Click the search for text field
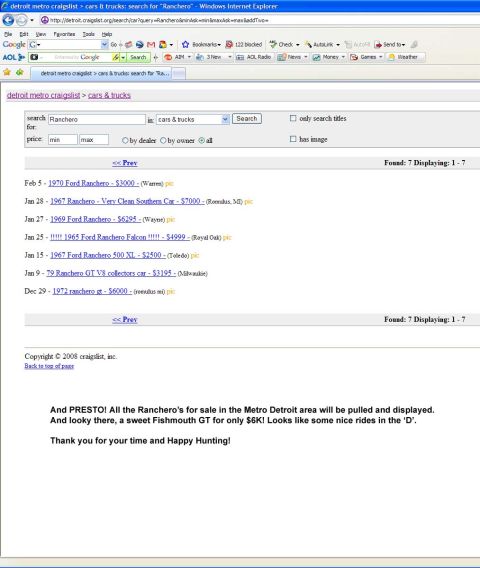Viewport: 480px width, 568px height. (x=97, y=119)
